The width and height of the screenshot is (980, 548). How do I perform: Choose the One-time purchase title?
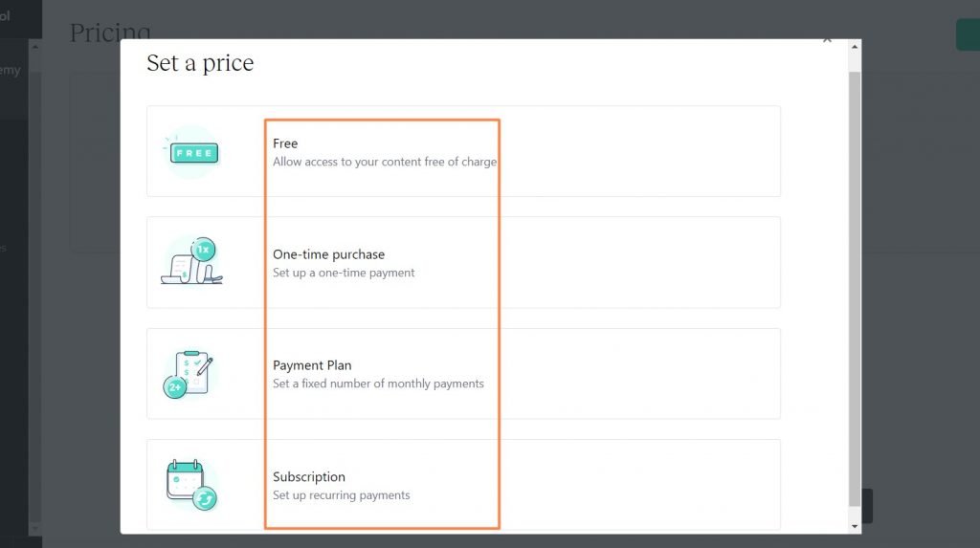[328, 254]
